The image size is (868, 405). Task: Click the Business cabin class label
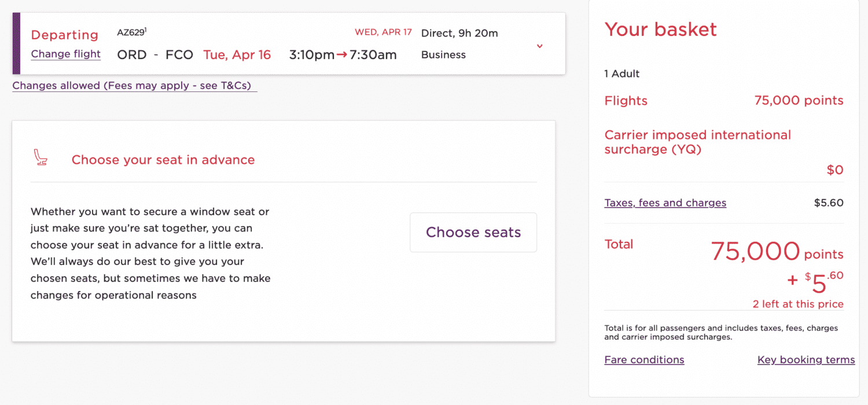coord(443,54)
